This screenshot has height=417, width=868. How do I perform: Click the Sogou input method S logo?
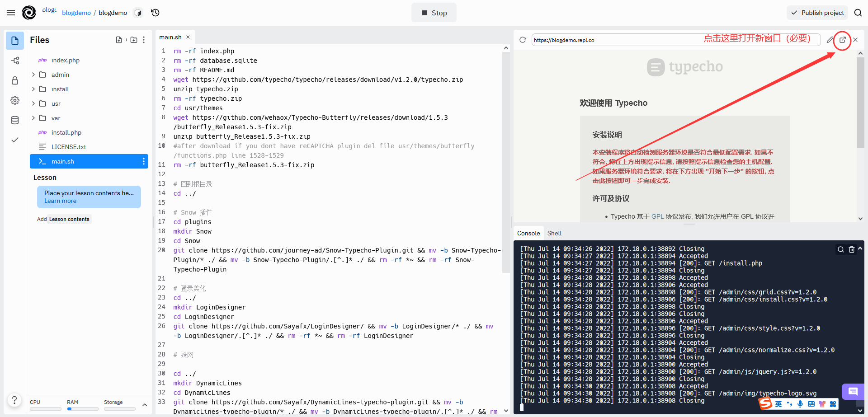pyautogui.click(x=765, y=403)
